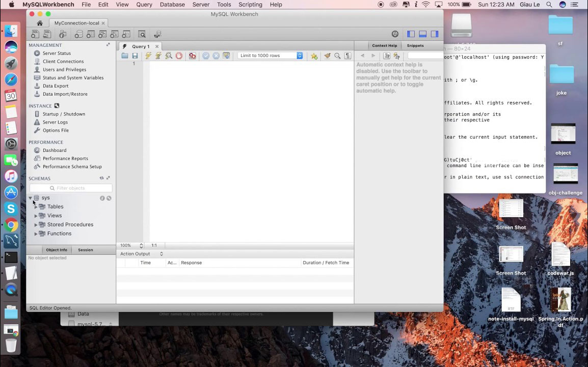Add the query to favorites with the star icon

click(314, 56)
